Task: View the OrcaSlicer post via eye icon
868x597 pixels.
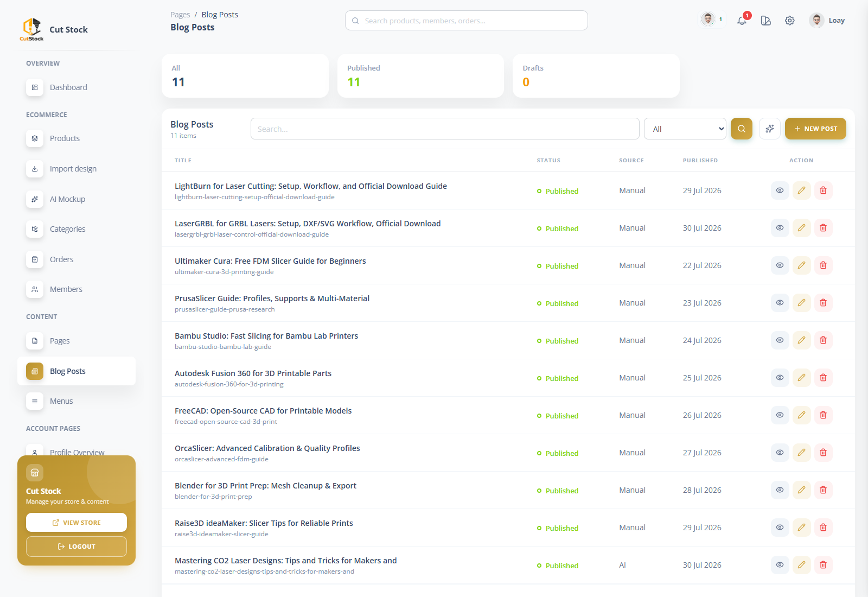Action: tap(780, 453)
